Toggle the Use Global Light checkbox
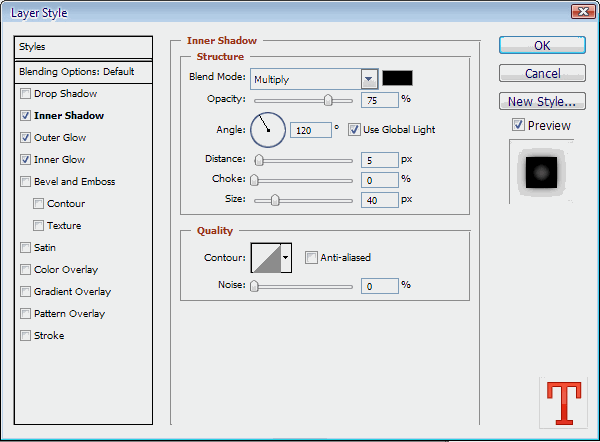Image resolution: width=600 pixels, height=442 pixels. point(354,130)
